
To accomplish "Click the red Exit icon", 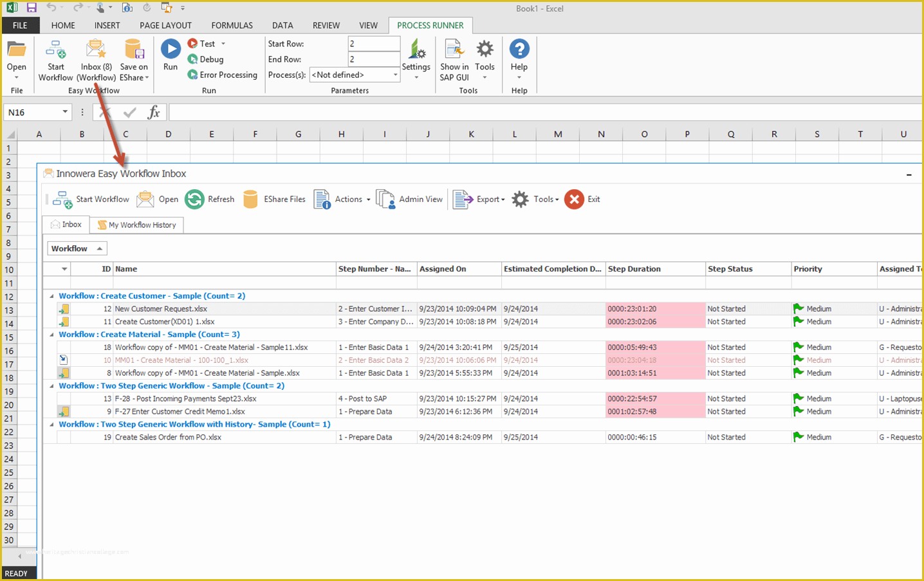I will pyautogui.click(x=574, y=199).
